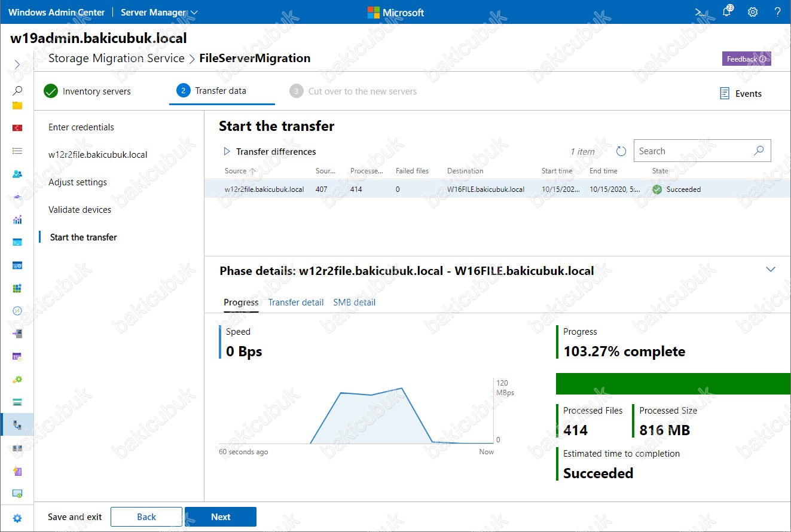Click the Next button
Viewport: 791px width, 532px height.
click(x=221, y=517)
